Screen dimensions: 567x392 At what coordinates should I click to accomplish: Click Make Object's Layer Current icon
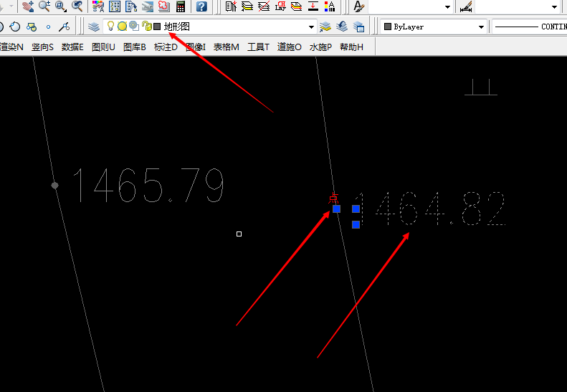click(x=325, y=27)
